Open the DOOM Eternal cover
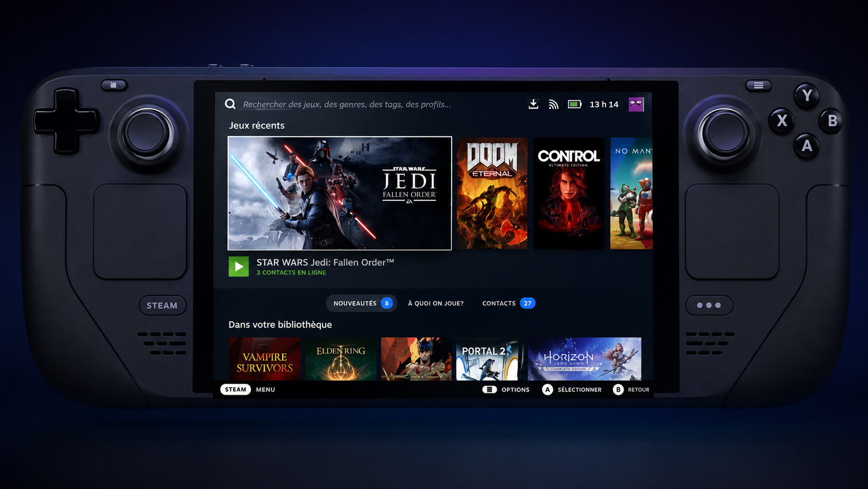Image resolution: width=868 pixels, height=489 pixels. point(492,193)
